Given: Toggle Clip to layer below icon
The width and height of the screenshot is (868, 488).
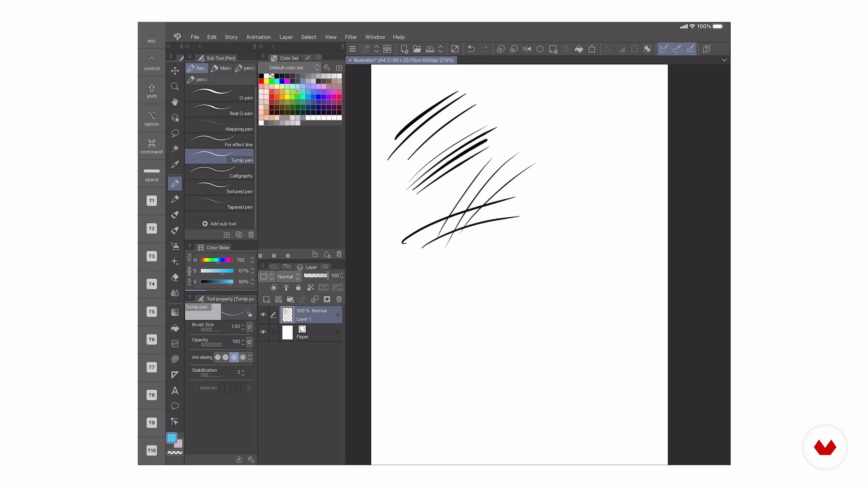Looking at the screenshot, I should (x=274, y=288).
